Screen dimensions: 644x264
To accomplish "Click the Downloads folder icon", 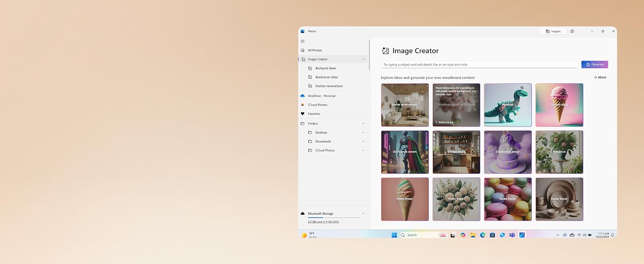I will 310,141.
